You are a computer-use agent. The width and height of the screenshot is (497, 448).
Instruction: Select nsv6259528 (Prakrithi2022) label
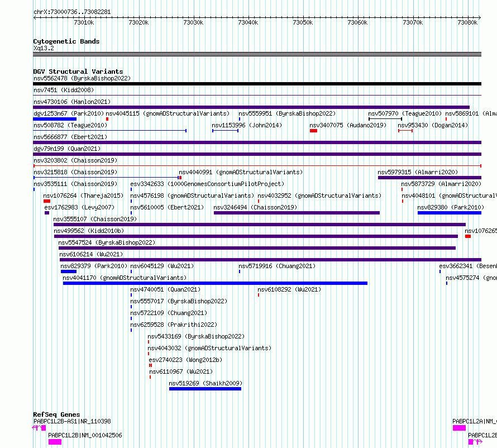(x=174, y=325)
